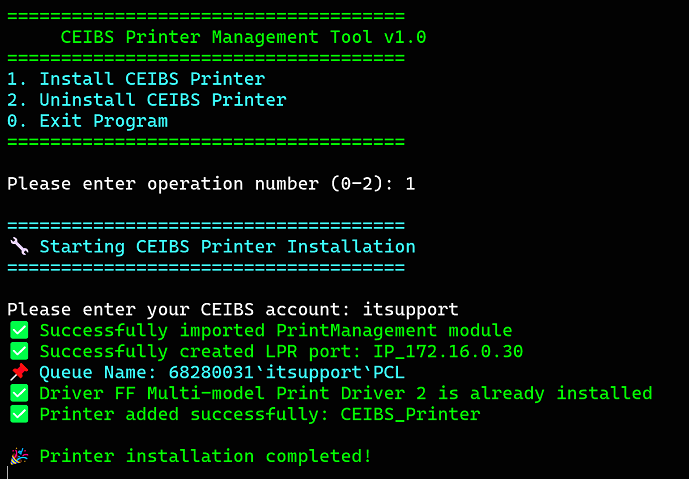This screenshot has width=689, height=479.
Task: Click the red pushpin icon before Queue Name
Action: 19,372
